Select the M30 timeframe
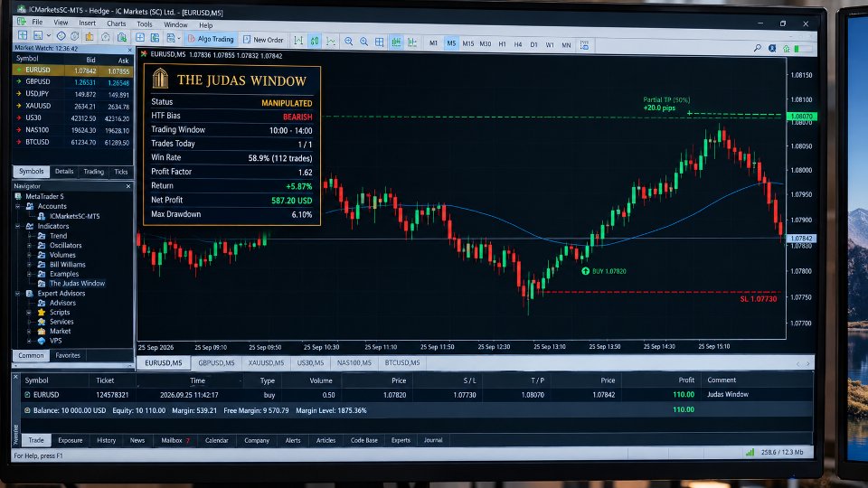The height and width of the screenshot is (488, 868). pos(486,43)
